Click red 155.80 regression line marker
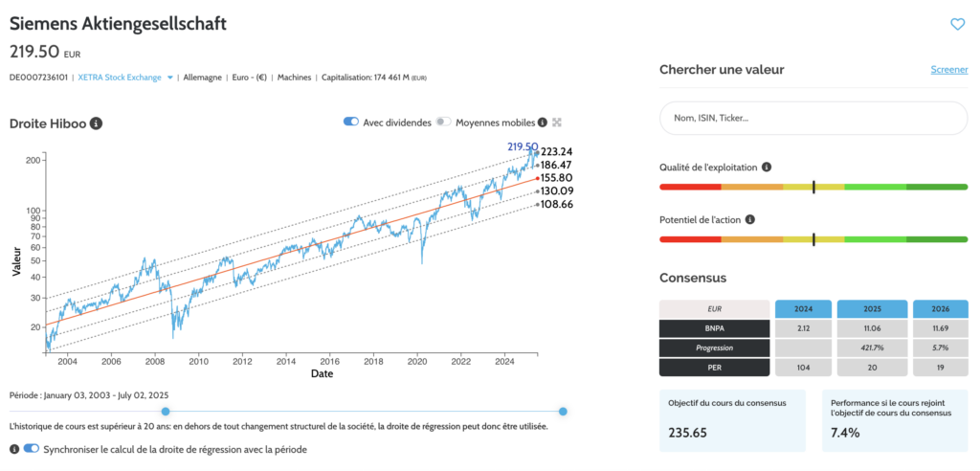 tap(537, 178)
